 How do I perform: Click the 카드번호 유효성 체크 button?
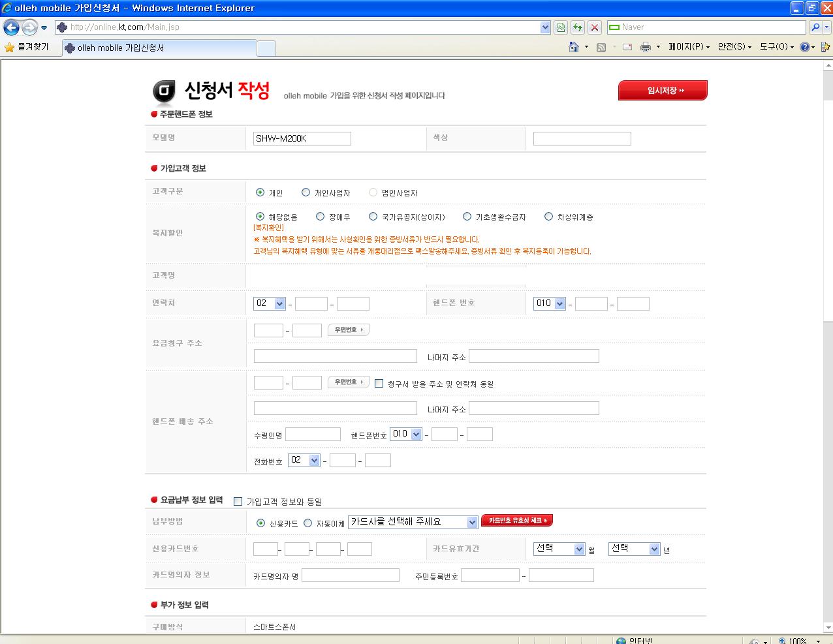click(517, 521)
